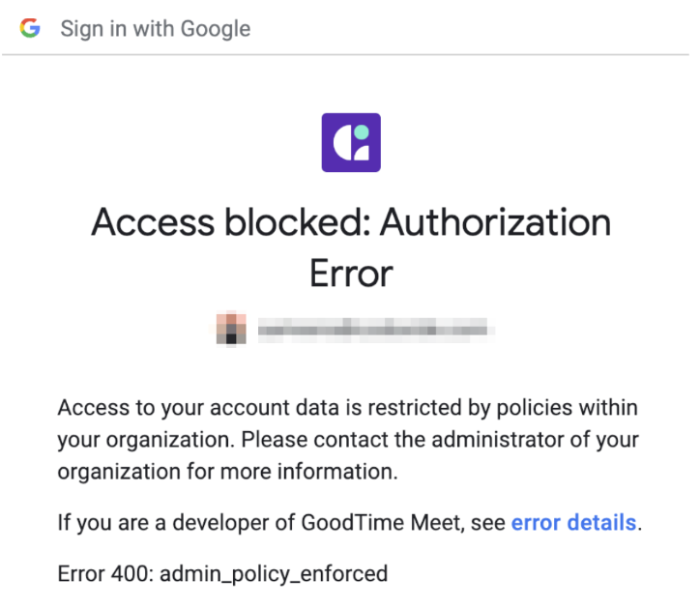Select the blurred account email address
Screen dimensions: 700x609
tap(375, 330)
